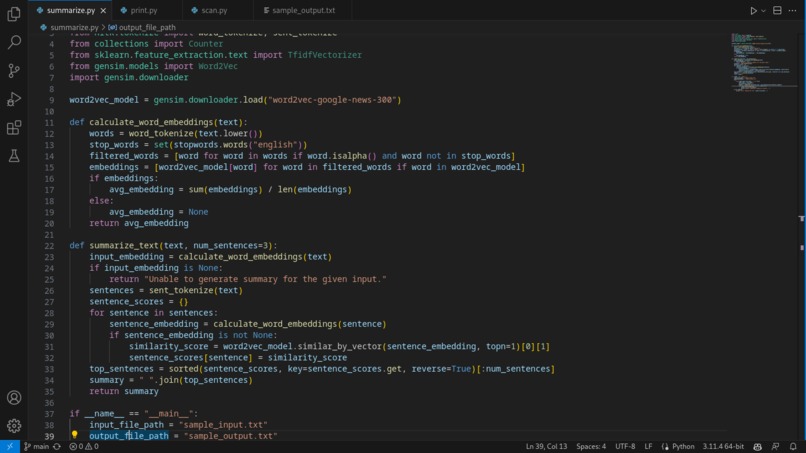Click the code minimap preview
Screen dimensions: 806x453
(x=763, y=62)
